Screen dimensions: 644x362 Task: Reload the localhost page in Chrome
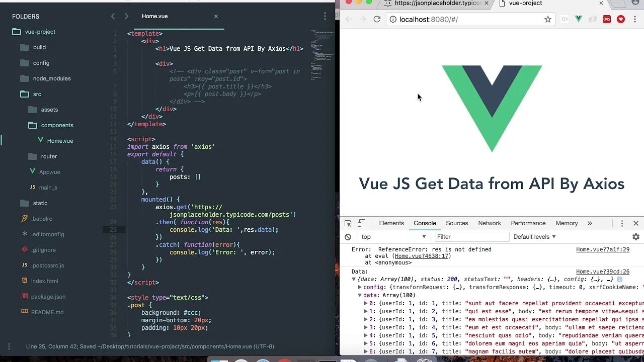pyautogui.click(x=377, y=19)
